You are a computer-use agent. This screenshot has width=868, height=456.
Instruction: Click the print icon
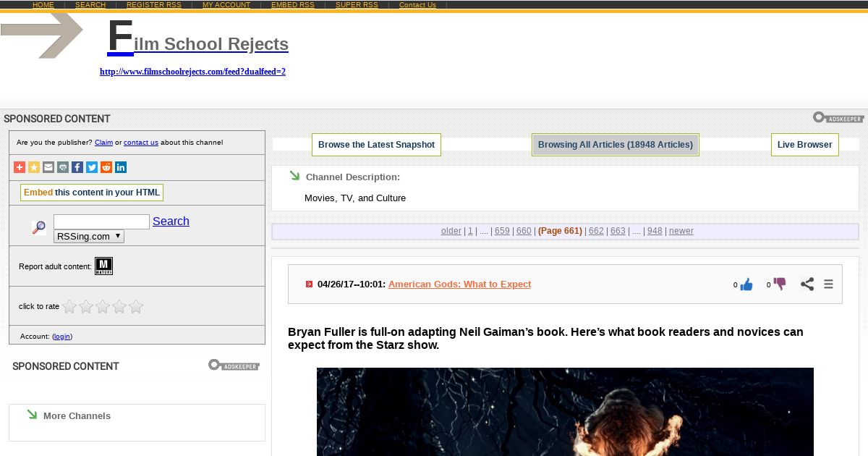63,167
